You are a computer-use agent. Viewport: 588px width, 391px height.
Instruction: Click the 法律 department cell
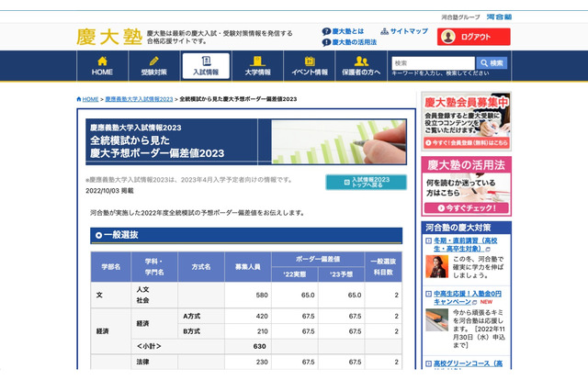point(154,363)
